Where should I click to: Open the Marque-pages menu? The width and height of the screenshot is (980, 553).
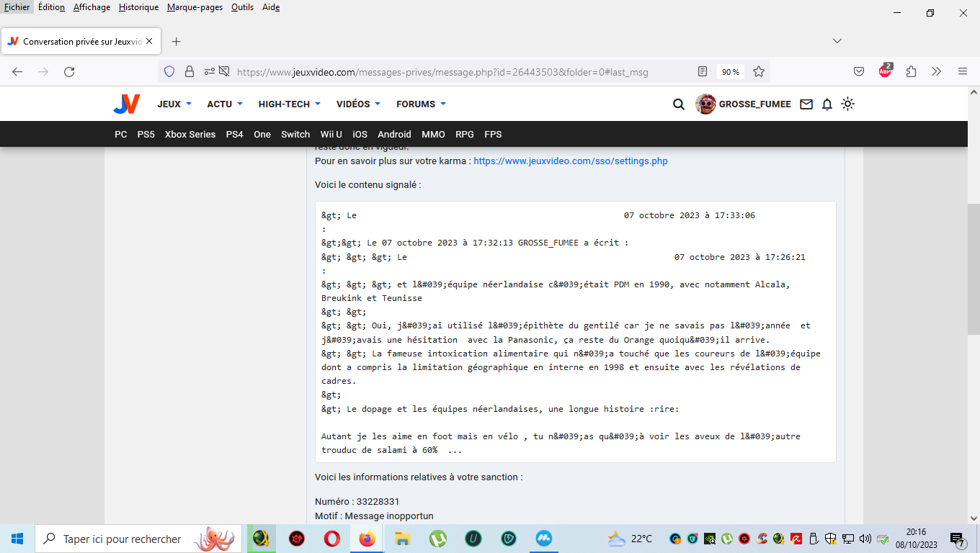coord(195,7)
